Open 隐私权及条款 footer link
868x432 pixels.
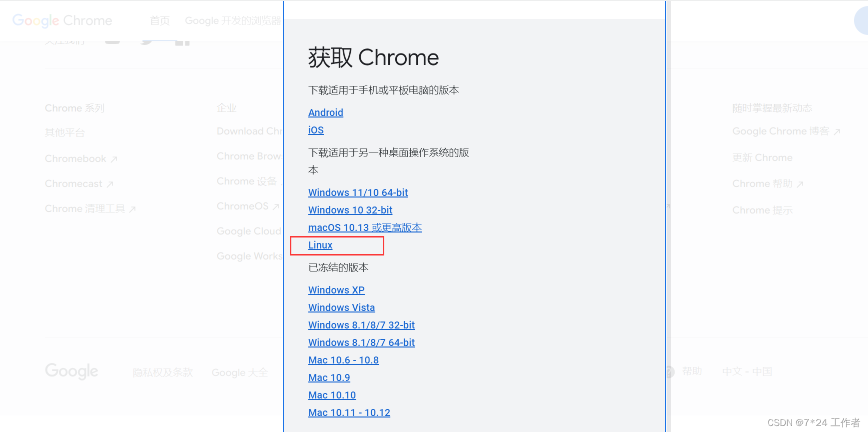tap(163, 372)
